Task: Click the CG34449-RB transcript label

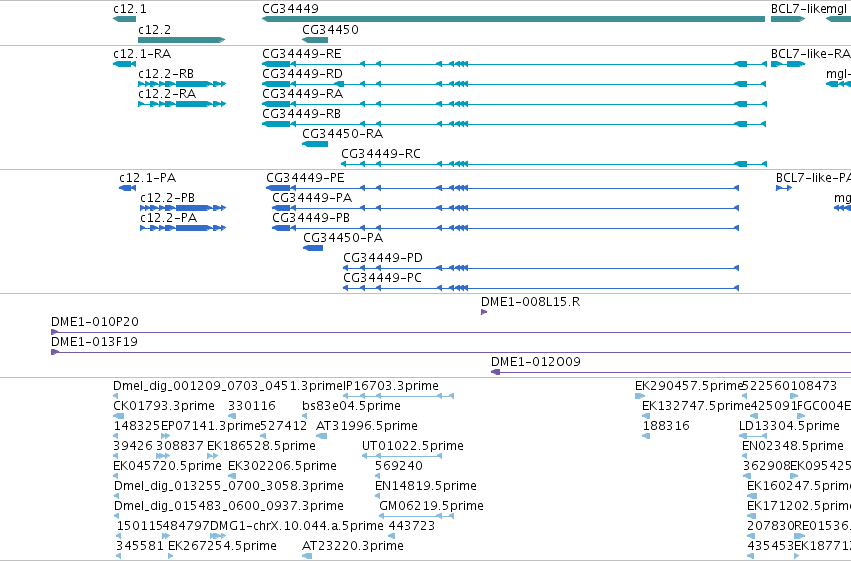Action: click(x=302, y=114)
